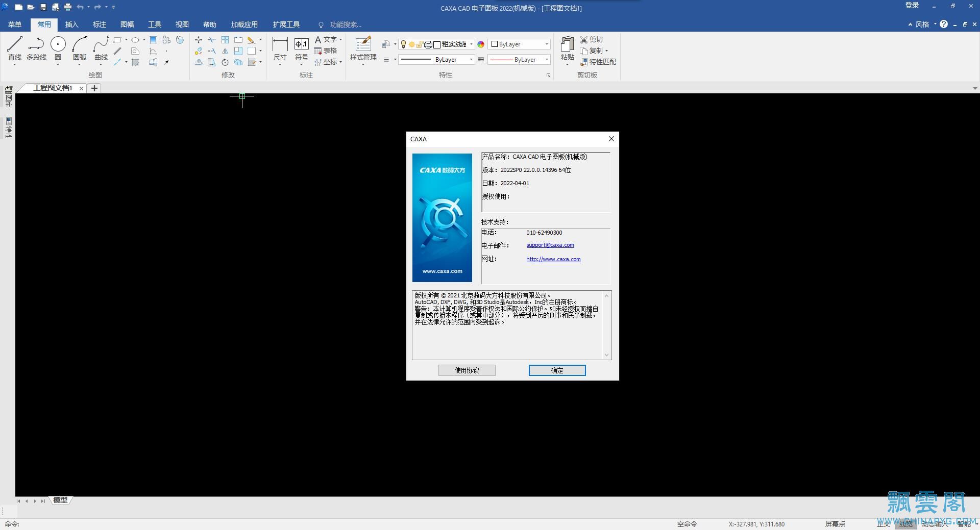
Task: Expand the 特性 panel dialog launcher
Action: pyautogui.click(x=548, y=75)
